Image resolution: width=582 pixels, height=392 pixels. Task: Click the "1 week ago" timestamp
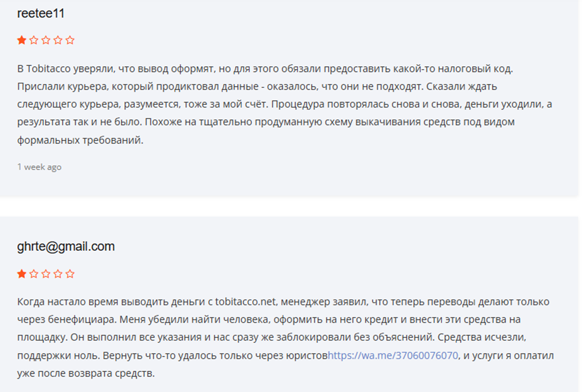39,167
